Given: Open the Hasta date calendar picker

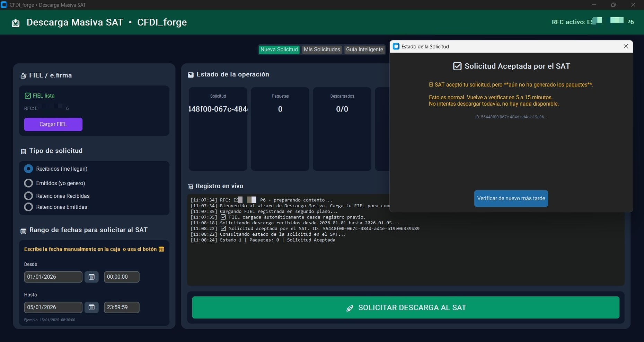Looking at the screenshot, I should coord(91,307).
